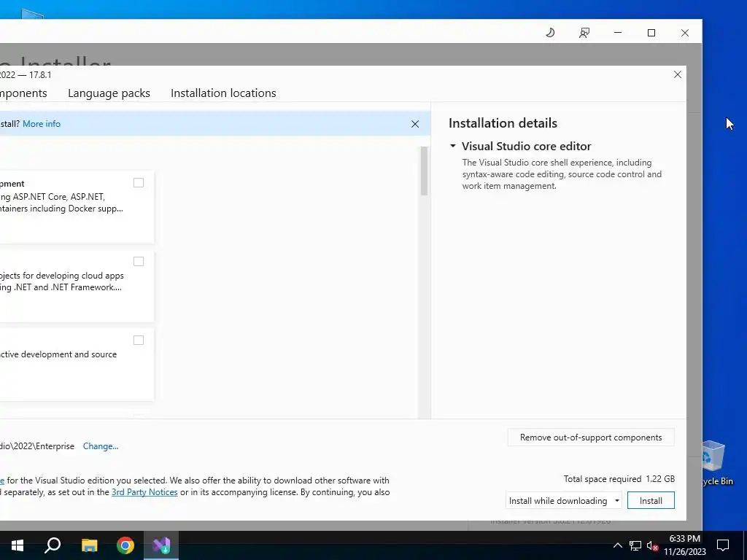The height and width of the screenshot is (560, 747).
Task: Close the workload selection dialog
Action: click(678, 74)
